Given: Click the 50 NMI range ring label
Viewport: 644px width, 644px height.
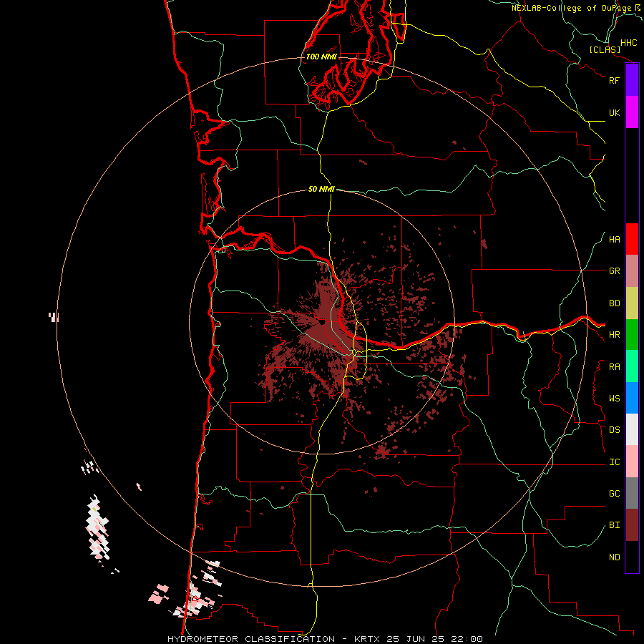Looking at the screenshot, I should pyautogui.click(x=321, y=189).
